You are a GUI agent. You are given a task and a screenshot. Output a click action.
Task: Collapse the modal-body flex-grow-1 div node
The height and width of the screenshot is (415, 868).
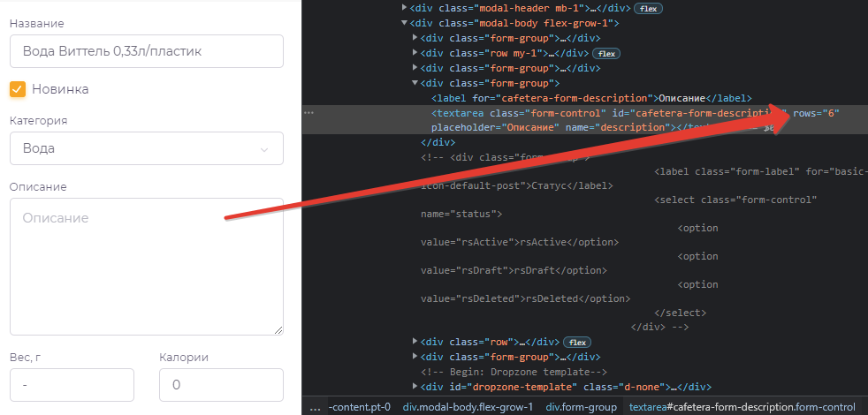pos(405,23)
